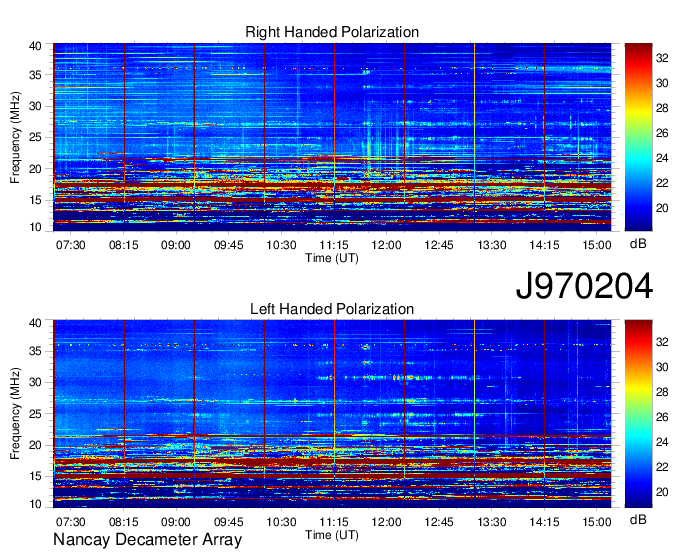
Task: Click the 08:15 tick label on top plot
Action: point(123,245)
